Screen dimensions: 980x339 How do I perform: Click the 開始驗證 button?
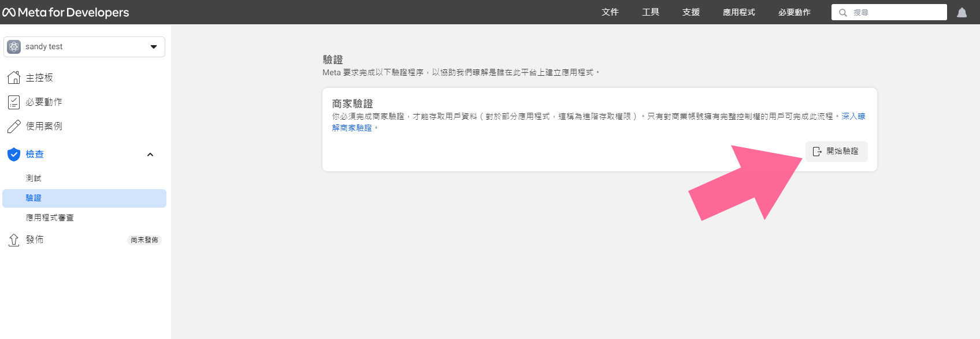point(837,152)
